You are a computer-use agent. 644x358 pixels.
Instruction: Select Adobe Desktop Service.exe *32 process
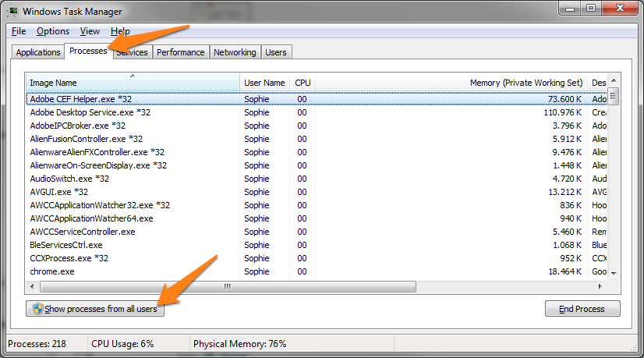pyautogui.click(x=317, y=112)
